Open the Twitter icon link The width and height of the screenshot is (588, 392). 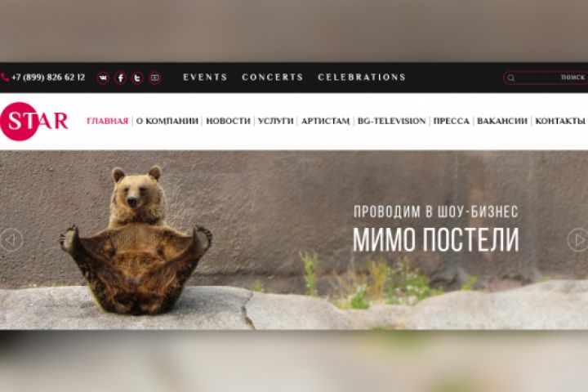tap(138, 78)
